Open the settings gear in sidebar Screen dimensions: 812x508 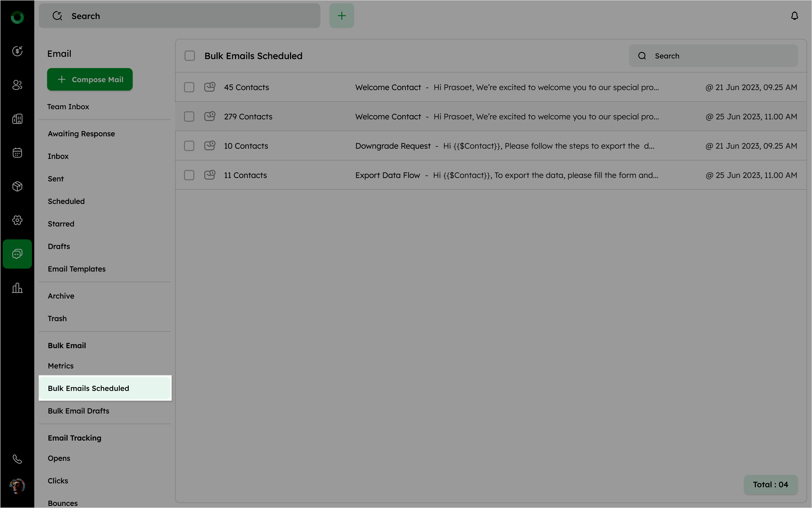(x=17, y=220)
